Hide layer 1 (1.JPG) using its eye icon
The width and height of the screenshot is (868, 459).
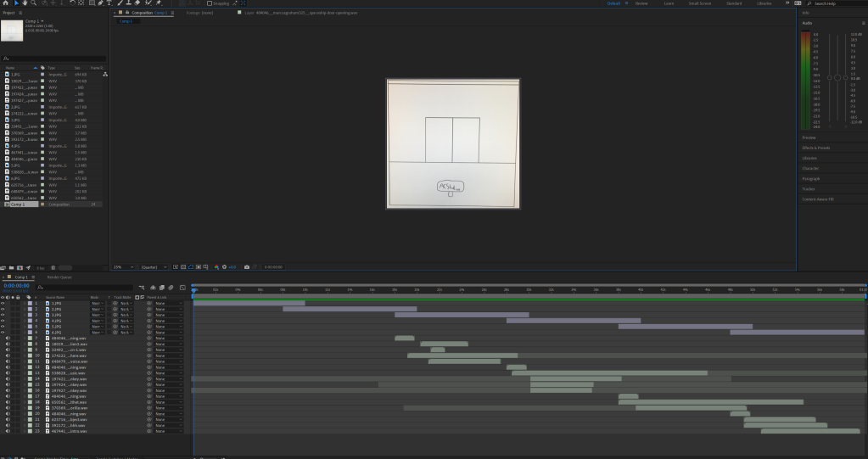pos(3,303)
